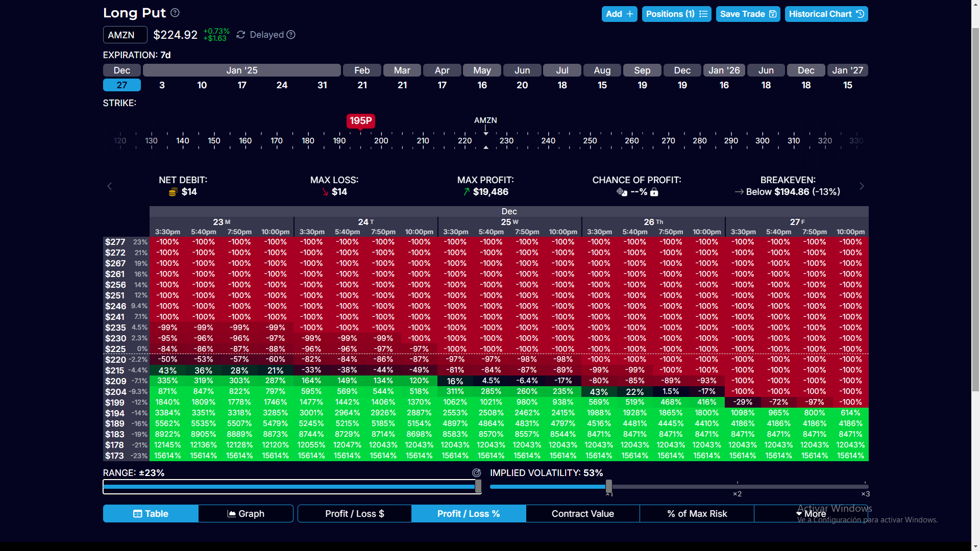Click the refresh icon next to Delayed
This screenshot has width=980, height=551.
pos(241,35)
